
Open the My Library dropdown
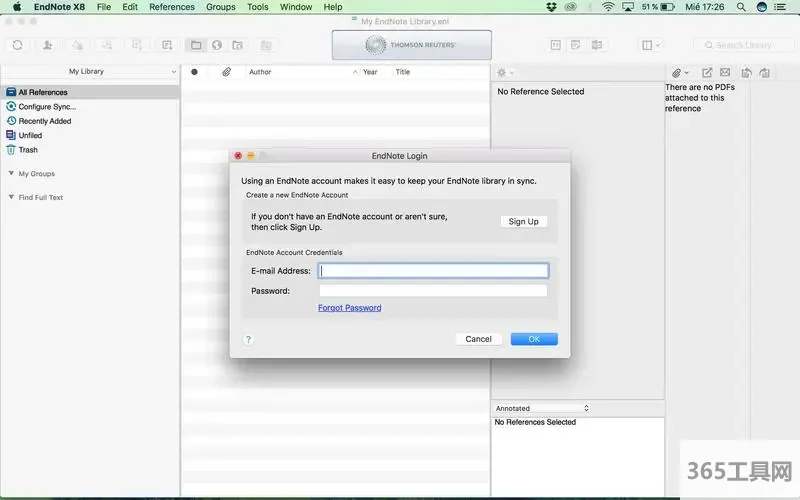click(x=90, y=72)
